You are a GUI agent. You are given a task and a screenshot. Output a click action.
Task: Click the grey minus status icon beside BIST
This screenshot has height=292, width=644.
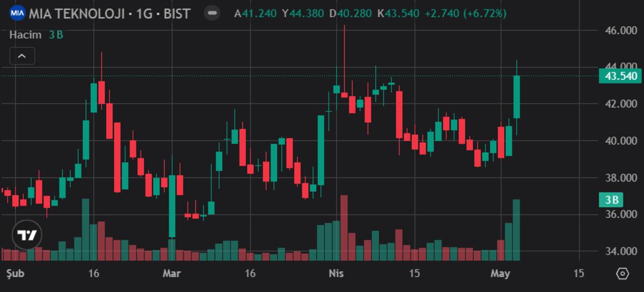213,12
